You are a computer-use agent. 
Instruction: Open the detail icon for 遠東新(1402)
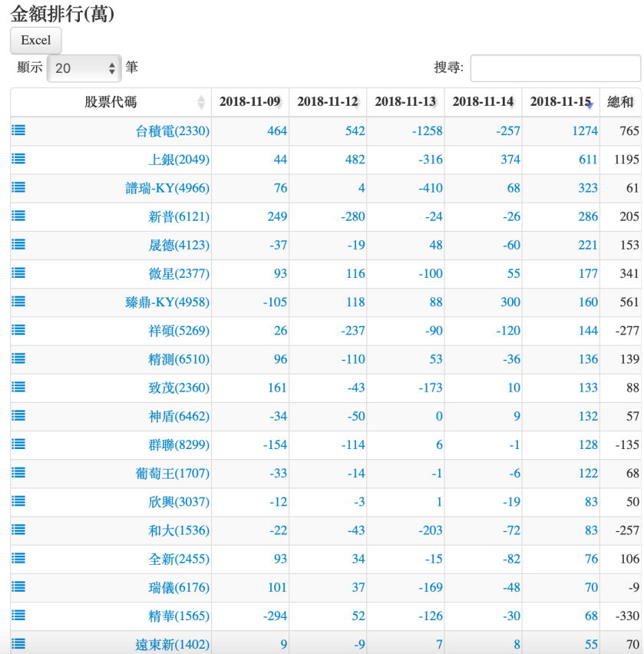(x=17, y=645)
